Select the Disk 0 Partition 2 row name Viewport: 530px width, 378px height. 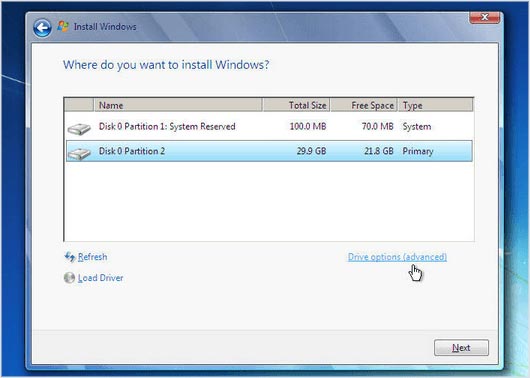[x=132, y=151]
